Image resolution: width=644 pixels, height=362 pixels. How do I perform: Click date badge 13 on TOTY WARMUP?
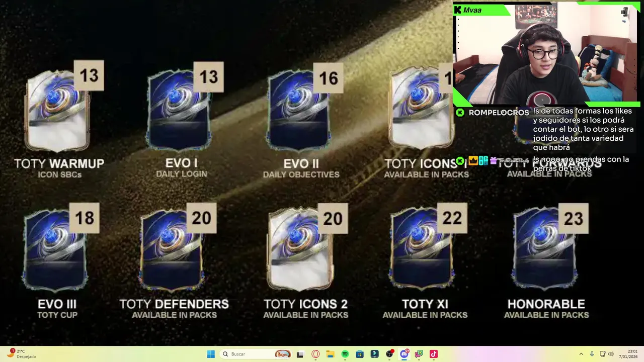[x=89, y=75]
